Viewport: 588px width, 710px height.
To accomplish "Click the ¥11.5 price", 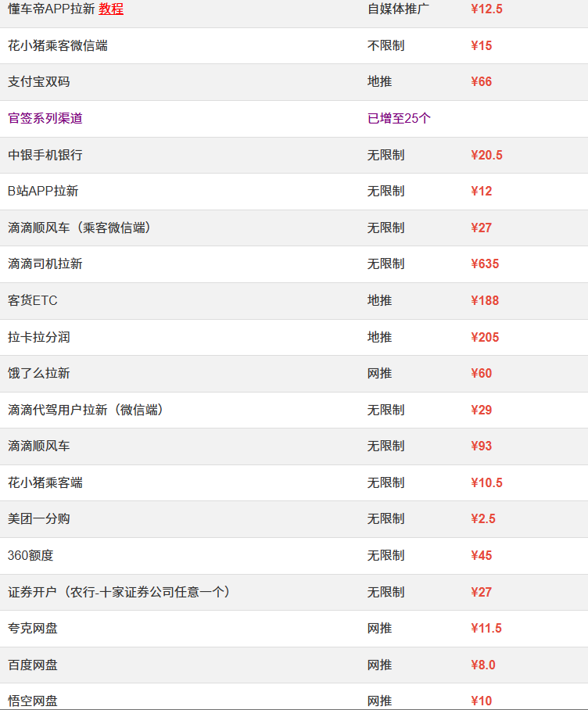I will tap(486, 629).
